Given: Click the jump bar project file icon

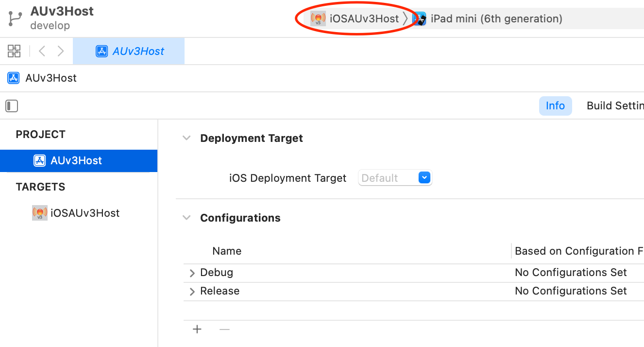Looking at the screenshot, I should point(13,78).
